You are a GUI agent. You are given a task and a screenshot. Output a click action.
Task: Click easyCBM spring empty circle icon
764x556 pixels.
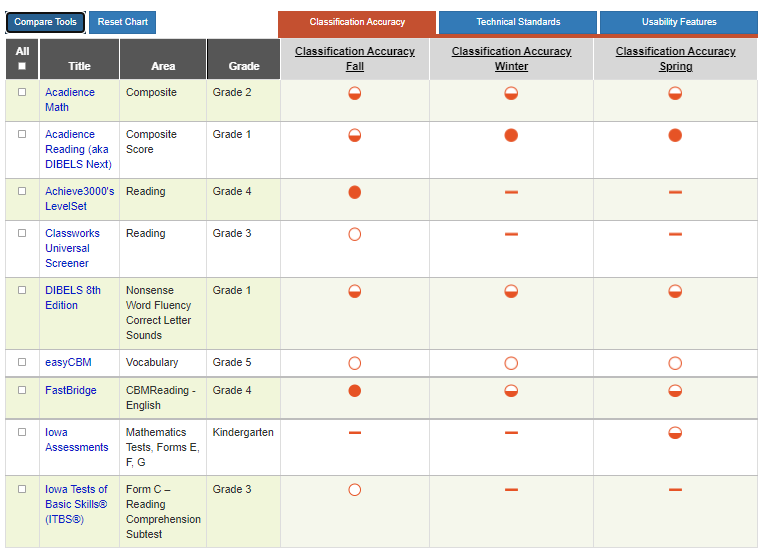coord(675,363)
